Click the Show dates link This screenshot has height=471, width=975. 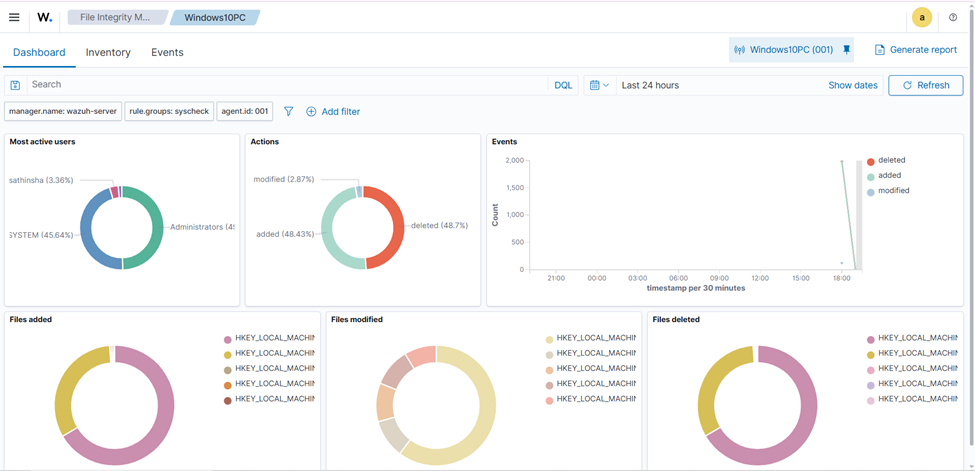[x=853, y=85]
